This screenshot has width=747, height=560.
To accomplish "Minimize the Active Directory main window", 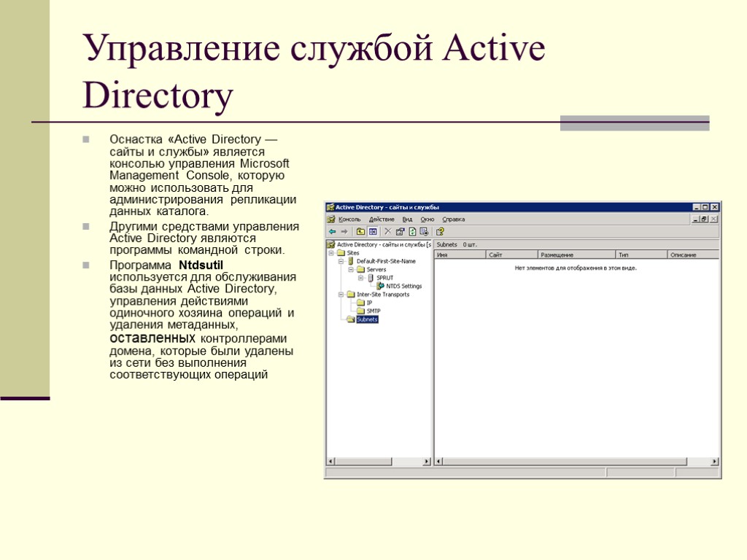I will pos(697,207).
